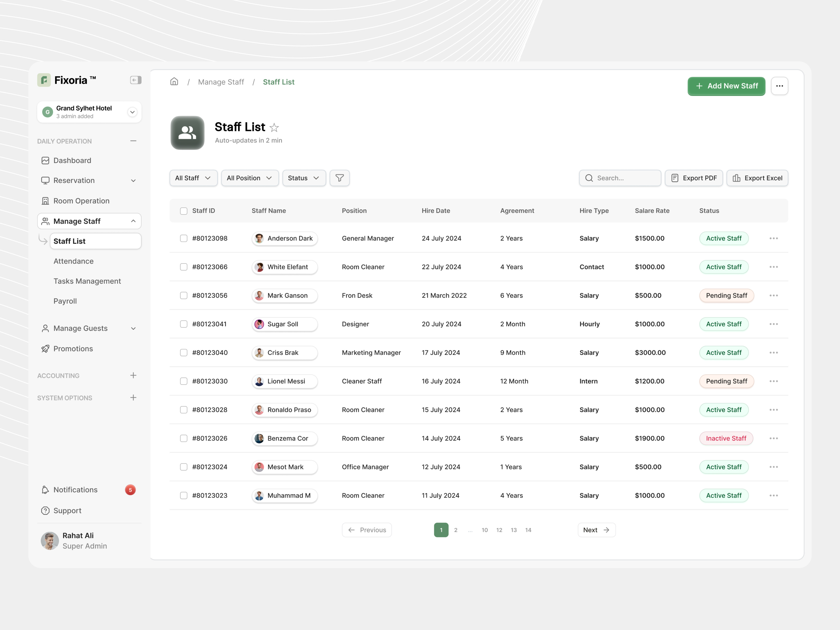Viewport: 840px width, 630px height.
Task: Go to the Payroll menu item
Action: coord(65,301)
